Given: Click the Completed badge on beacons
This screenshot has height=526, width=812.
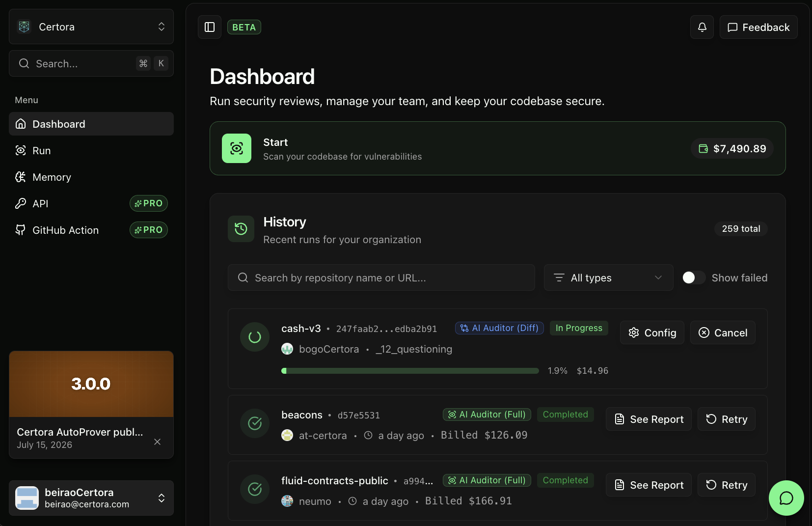Looking at the screenshot, I should click(x=565, y=415).
